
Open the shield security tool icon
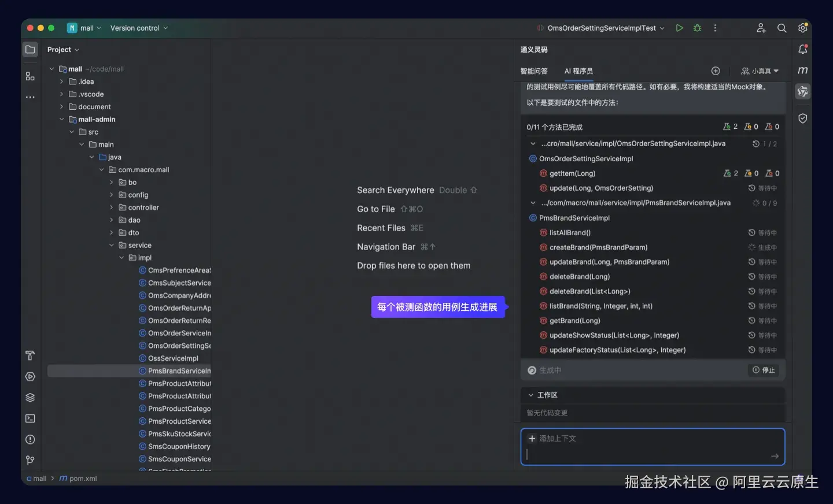(803, 118)
